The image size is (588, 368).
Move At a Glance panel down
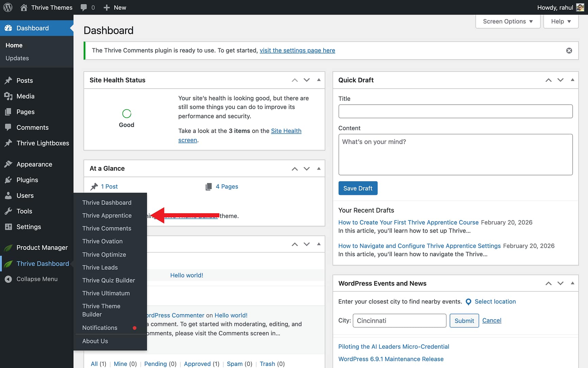coord(307,169)
